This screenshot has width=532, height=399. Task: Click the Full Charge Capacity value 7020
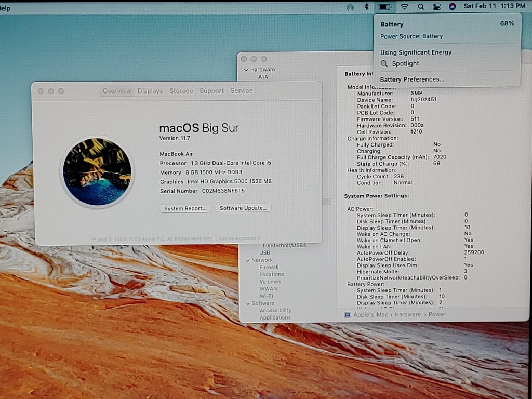point(440,157)
